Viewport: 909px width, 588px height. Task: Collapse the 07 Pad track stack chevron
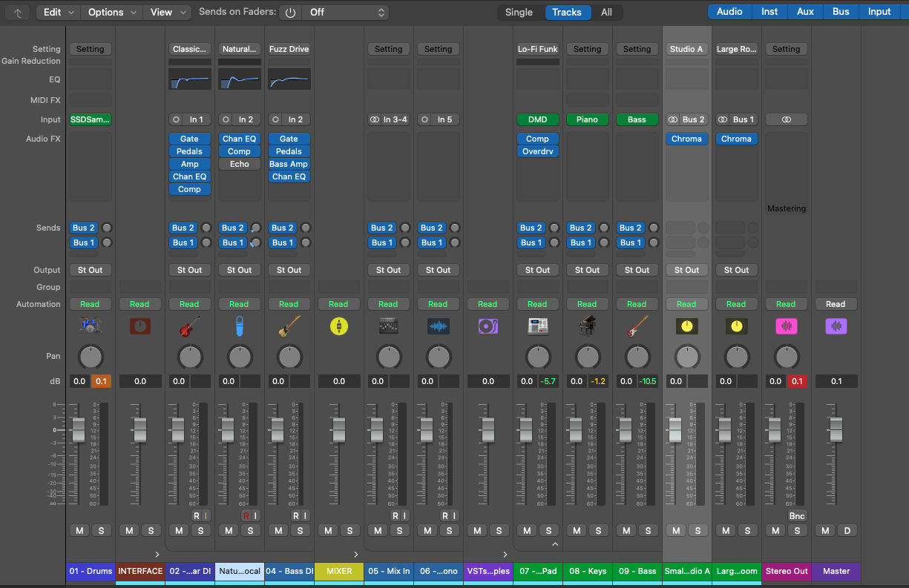point(555,544)
